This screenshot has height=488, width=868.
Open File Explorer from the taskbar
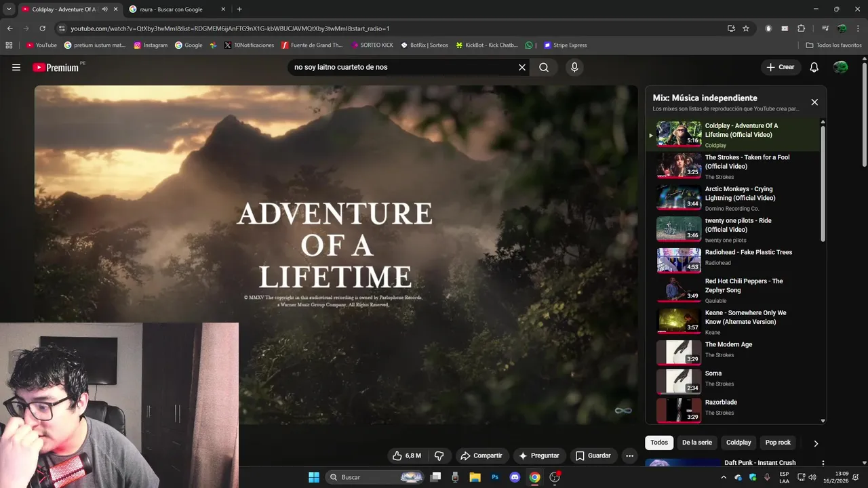475,477
